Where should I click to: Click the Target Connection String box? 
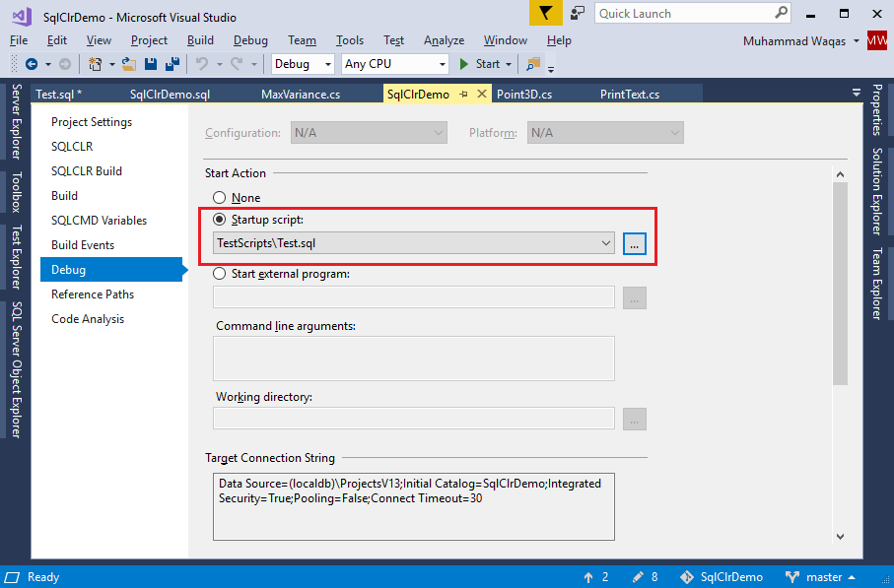click(x=414, y=506)
